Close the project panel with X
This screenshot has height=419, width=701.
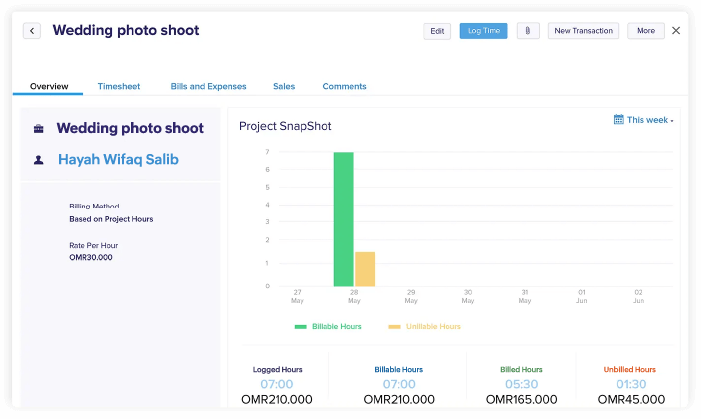click(x=676, y=30)
